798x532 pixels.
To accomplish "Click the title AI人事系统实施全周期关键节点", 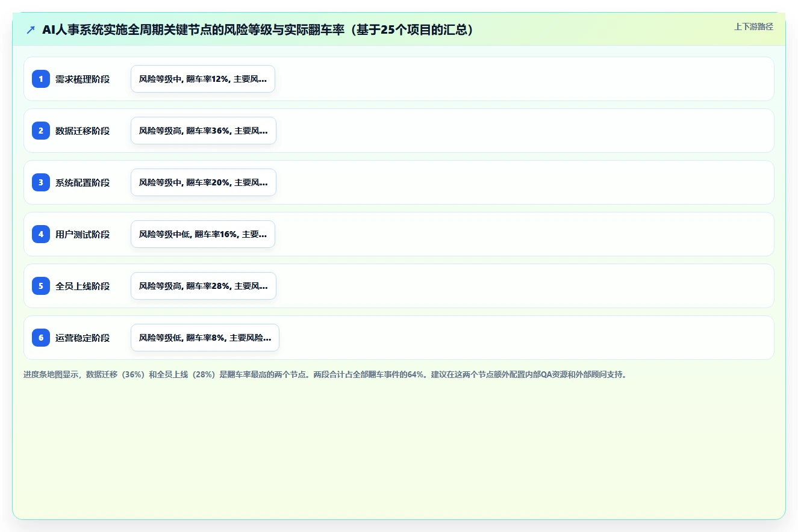I will 258,29.
